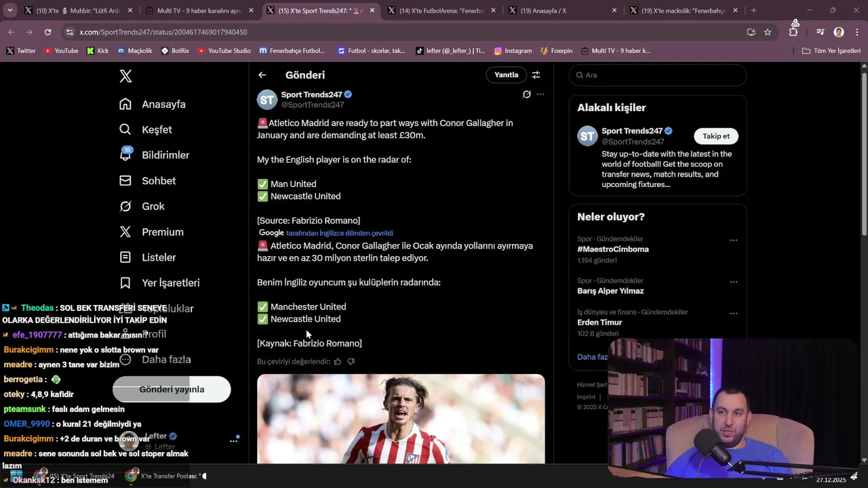Open the tab search dropdown arrow

point(9,10)
